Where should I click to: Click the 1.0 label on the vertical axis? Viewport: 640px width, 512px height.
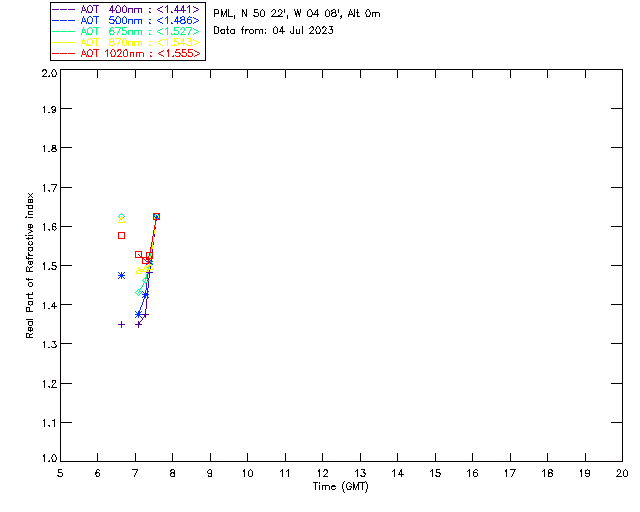click(49, 458)
